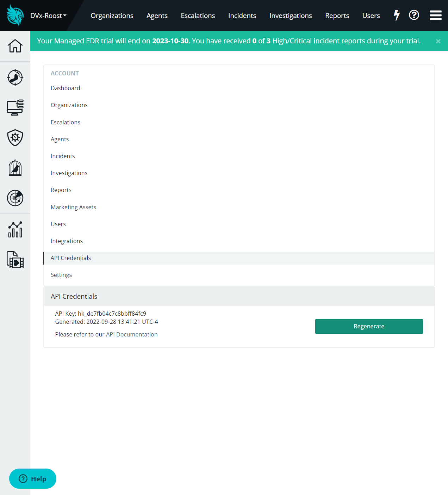Open Reports in top navigation
This screenshot has height=495, width=448.
(x=337, y=16)
